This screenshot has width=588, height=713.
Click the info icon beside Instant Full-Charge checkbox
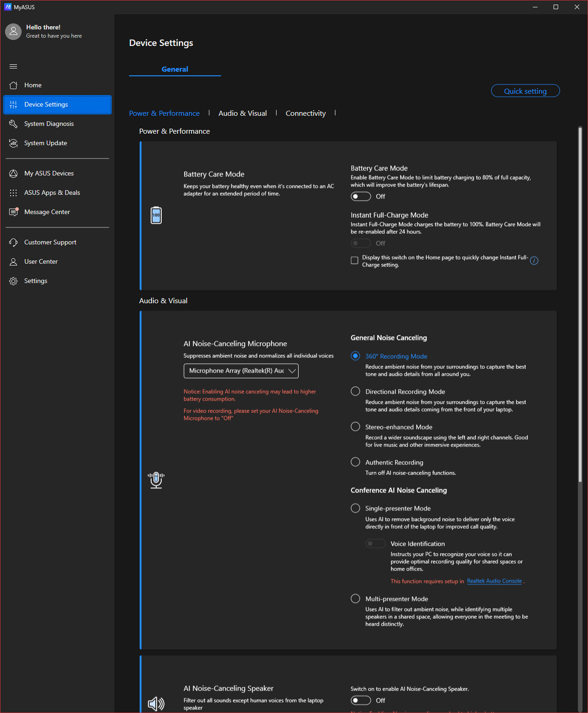[534, 261]
